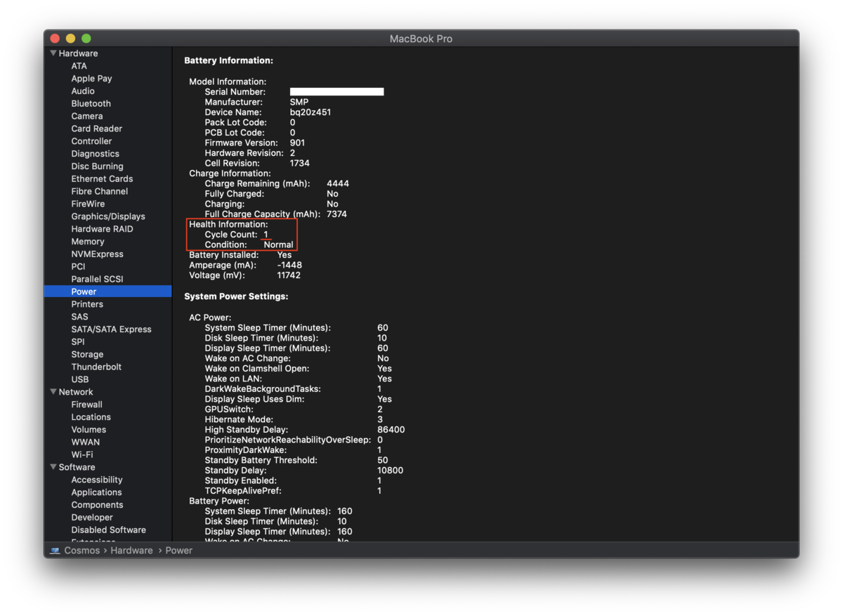Open Disabled Software entry

pos(108,530)
